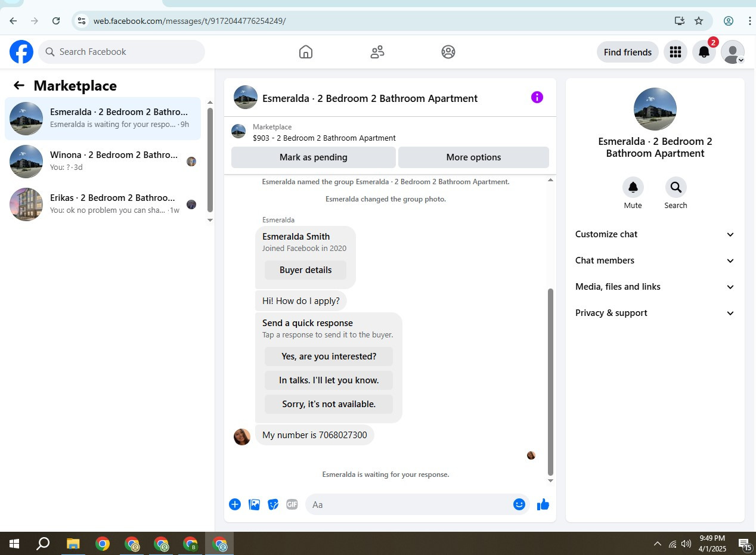756x555 pixels.
Task: Open Windows Start menu
Action: (14, 544)
